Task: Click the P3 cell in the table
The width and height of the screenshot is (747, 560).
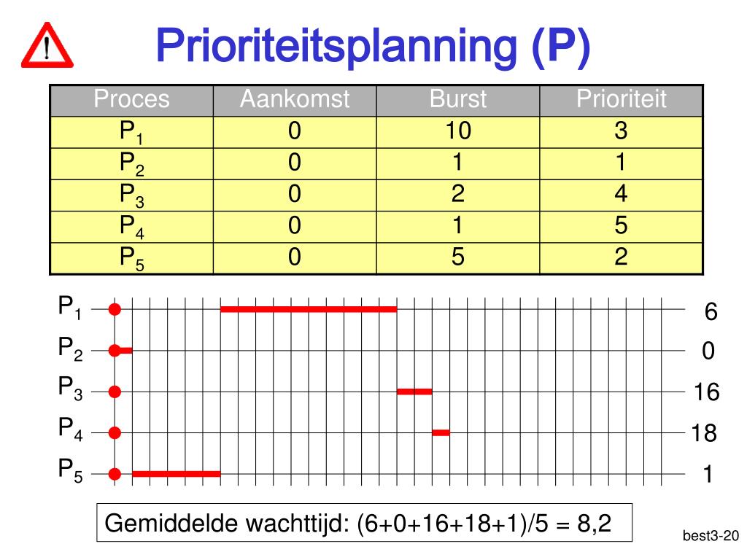Action: 131,195
